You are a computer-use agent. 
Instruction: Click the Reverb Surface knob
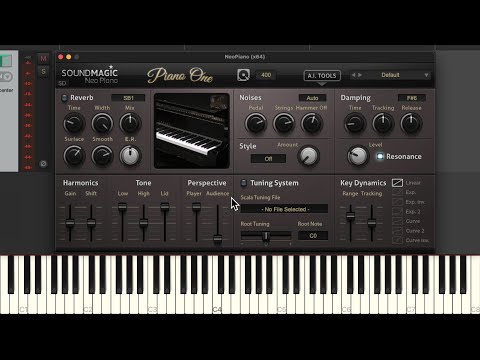pos(74,156)
